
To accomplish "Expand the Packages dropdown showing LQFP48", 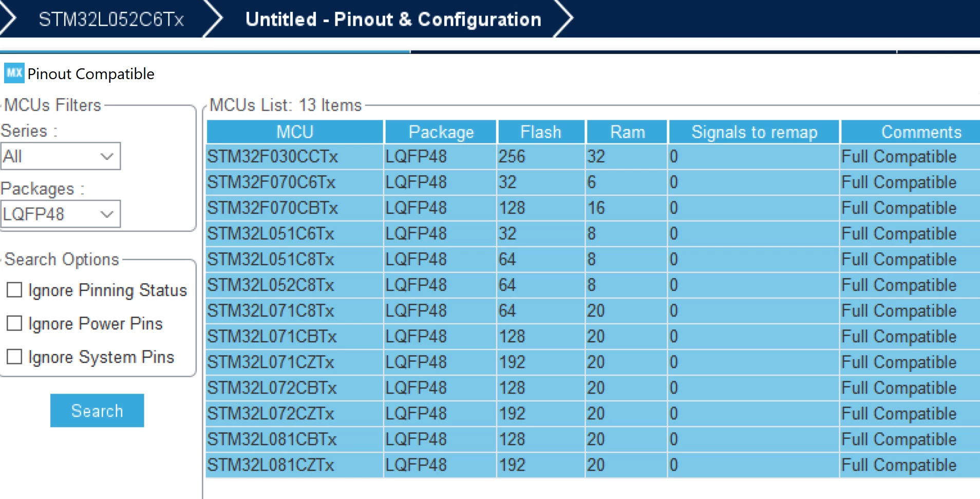I will pyautogui.click(x=60, y=214).
